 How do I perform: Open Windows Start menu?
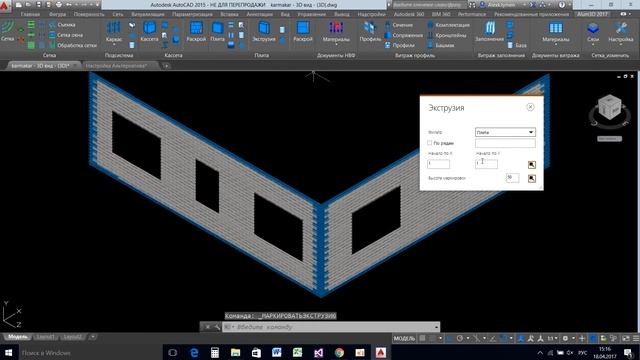point(8,353)
